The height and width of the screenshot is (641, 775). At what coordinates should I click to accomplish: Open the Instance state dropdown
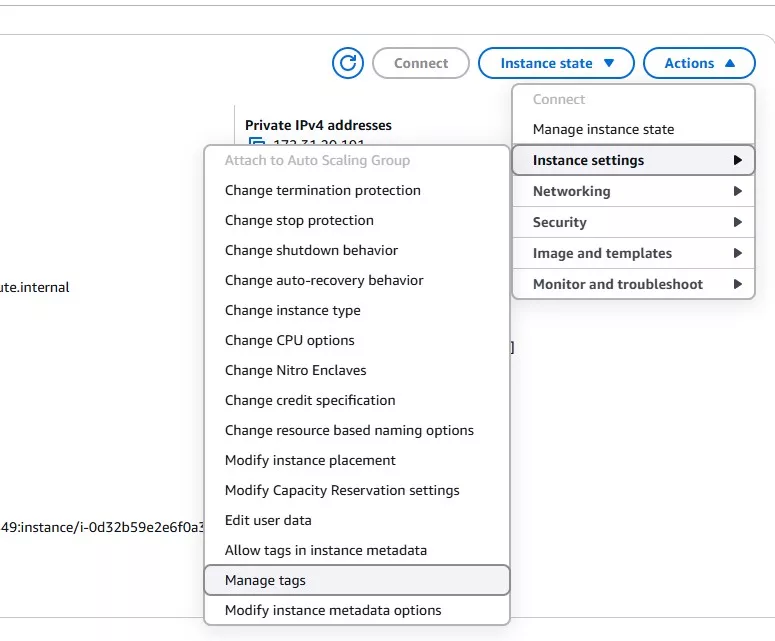pos(556,63)
